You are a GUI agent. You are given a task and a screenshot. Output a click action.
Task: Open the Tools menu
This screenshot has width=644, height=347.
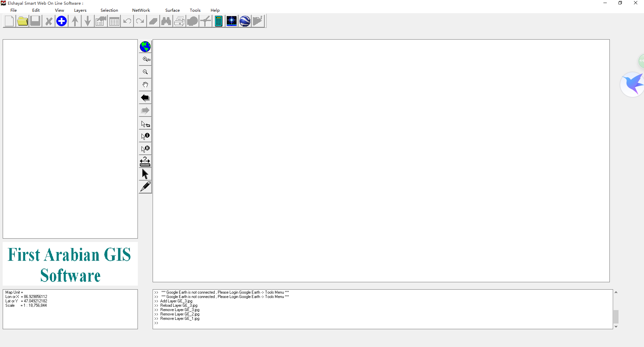pos(195,10)
